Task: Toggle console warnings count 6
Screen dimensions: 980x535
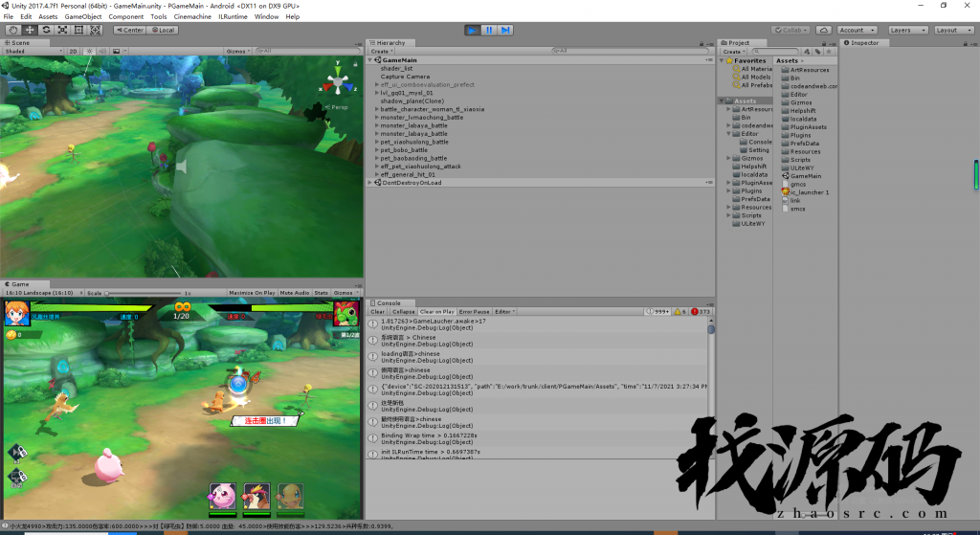Action: [x=680, y=311]
